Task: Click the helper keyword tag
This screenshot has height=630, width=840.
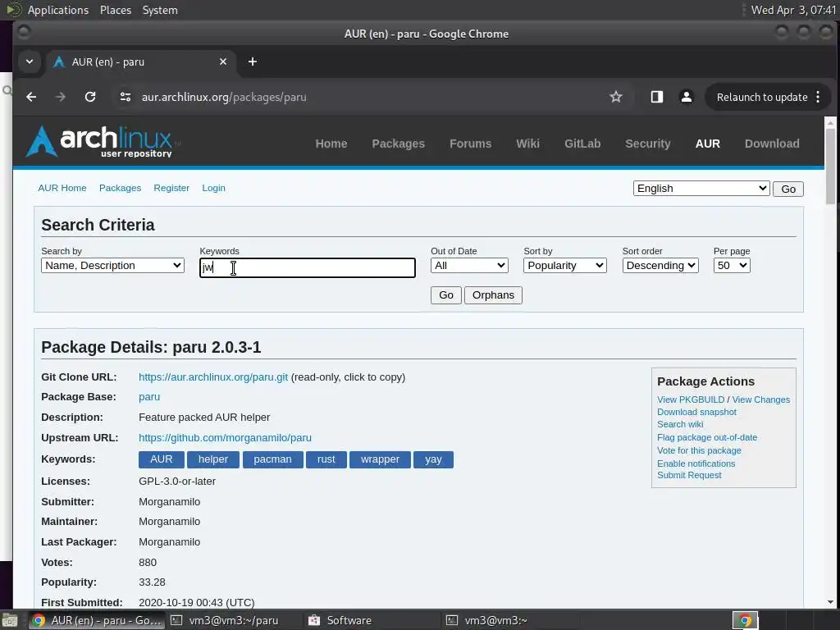Action: coord(213,459)
